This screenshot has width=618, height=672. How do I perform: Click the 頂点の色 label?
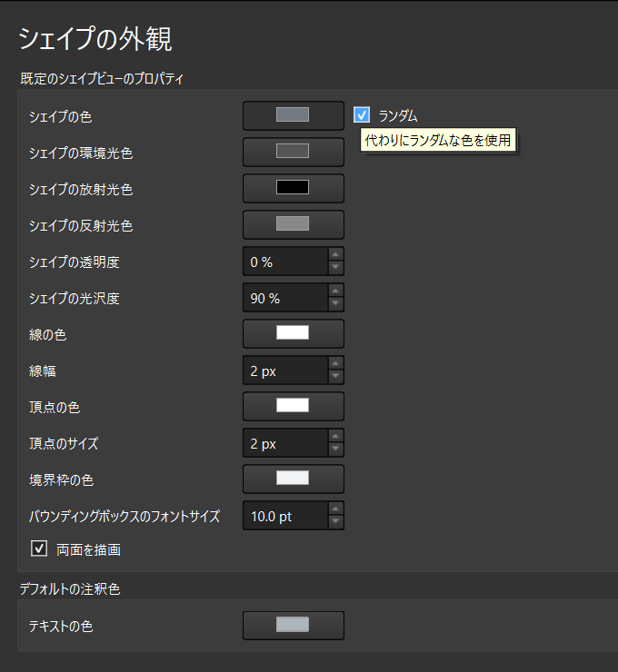point(55,407)
